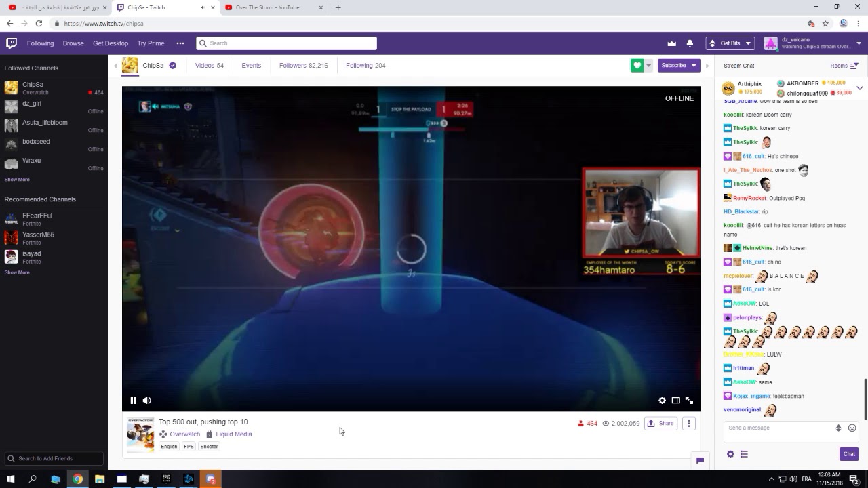Open the follow notification dropdown arrow
Viewport: 868px width, 488px height.
click(648, 66)
